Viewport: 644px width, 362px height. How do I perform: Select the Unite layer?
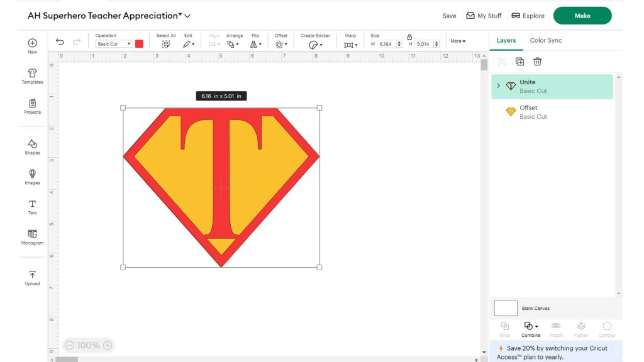coord(552,87)
